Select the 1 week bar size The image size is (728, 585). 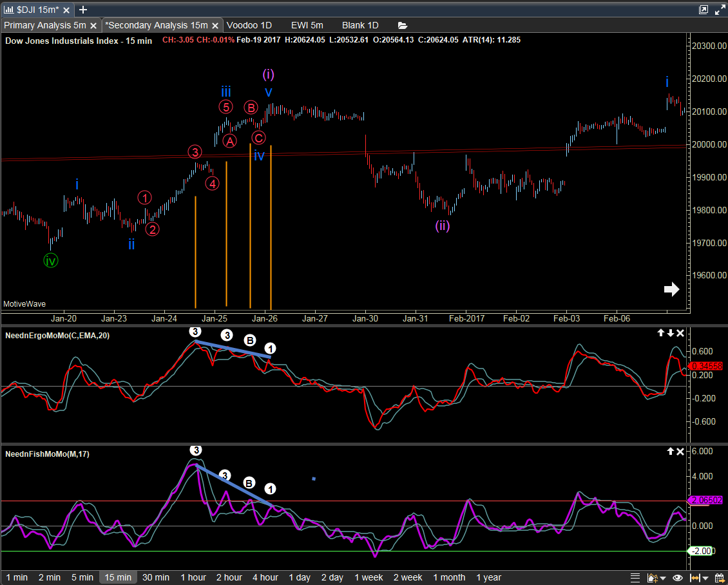click(369, 577)
